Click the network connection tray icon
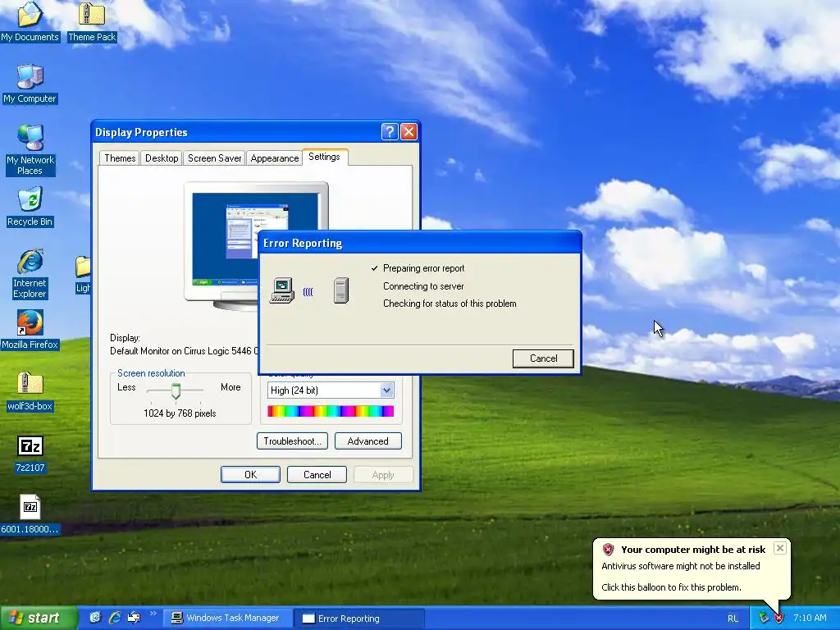840x630 pixels. pos(764,619)
